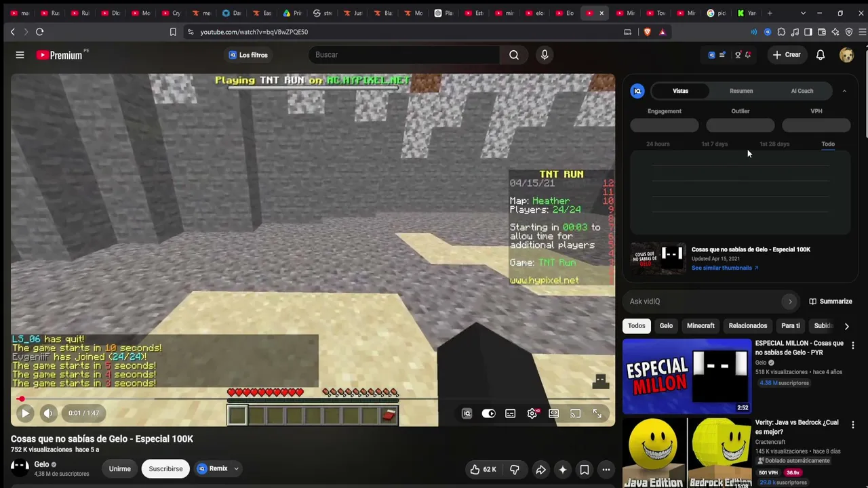The width and height of the screenshot is (868, 488).
Task: Select the Relacionados chip
Action: coord(748,326)
